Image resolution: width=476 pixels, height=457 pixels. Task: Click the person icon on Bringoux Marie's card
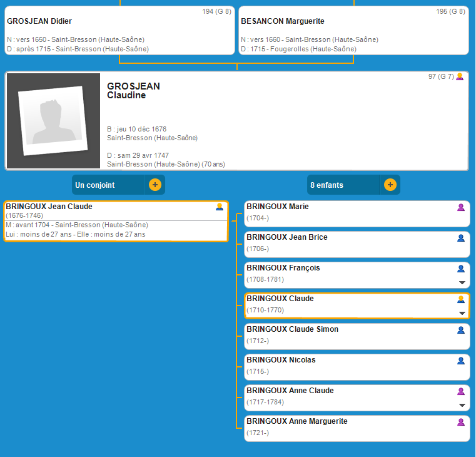[x=461, y=207]
